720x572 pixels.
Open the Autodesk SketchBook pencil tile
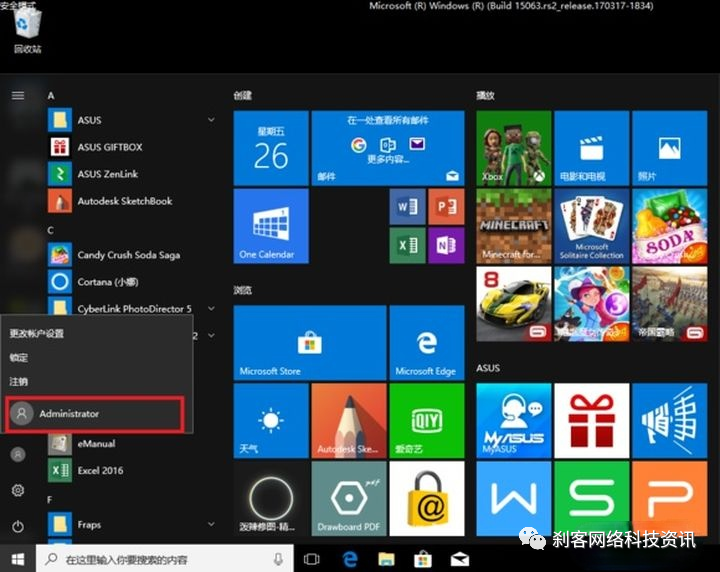click(x=349, y=421)
